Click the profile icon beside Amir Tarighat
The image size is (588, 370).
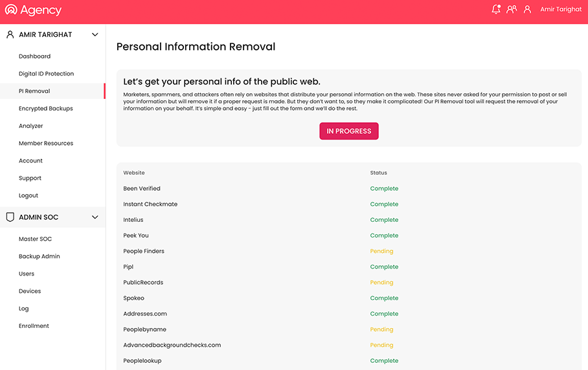pyautogui.click(x=528, y=10)
